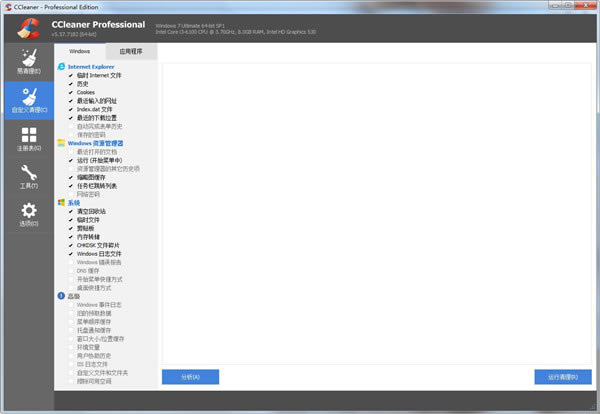Enable 环境变量 checkbox
This screenshot has width=600, height=414.
click(x=71, y=347)
